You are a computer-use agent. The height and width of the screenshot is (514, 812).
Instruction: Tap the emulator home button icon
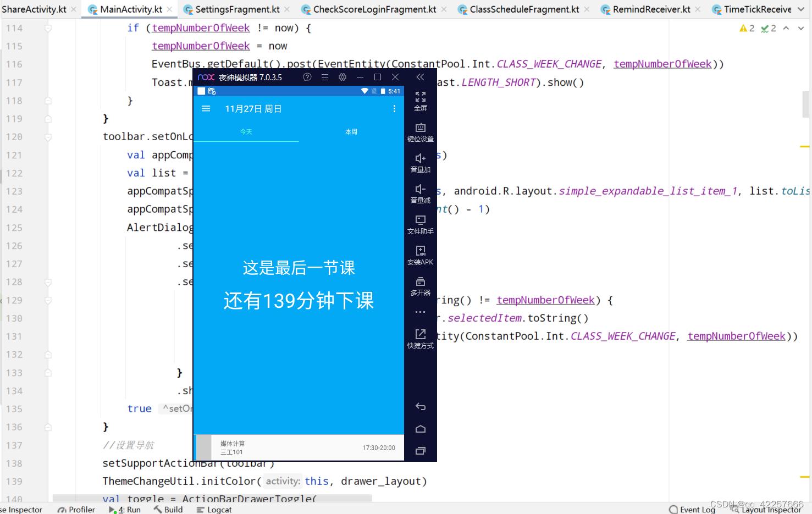click(421, 429)
